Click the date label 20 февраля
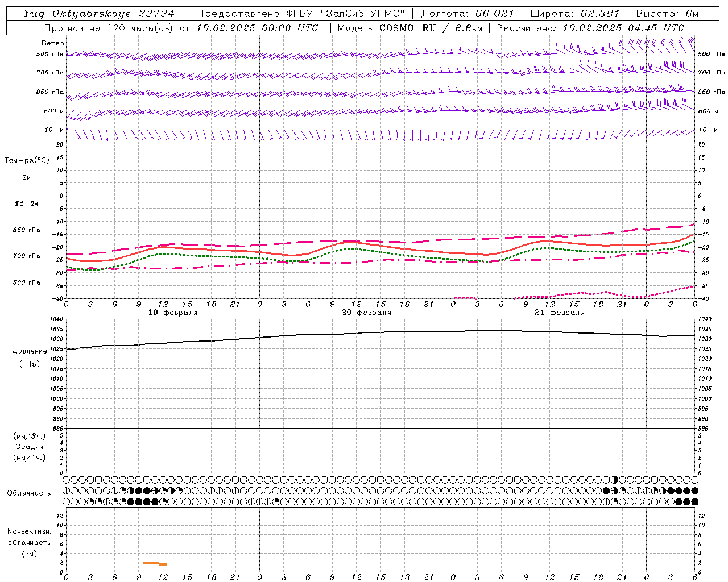 (x=366, y=313)
